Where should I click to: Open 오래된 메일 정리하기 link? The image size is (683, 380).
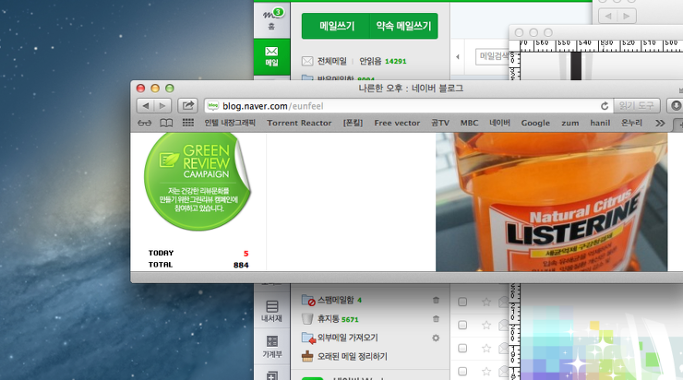point(352,356)
